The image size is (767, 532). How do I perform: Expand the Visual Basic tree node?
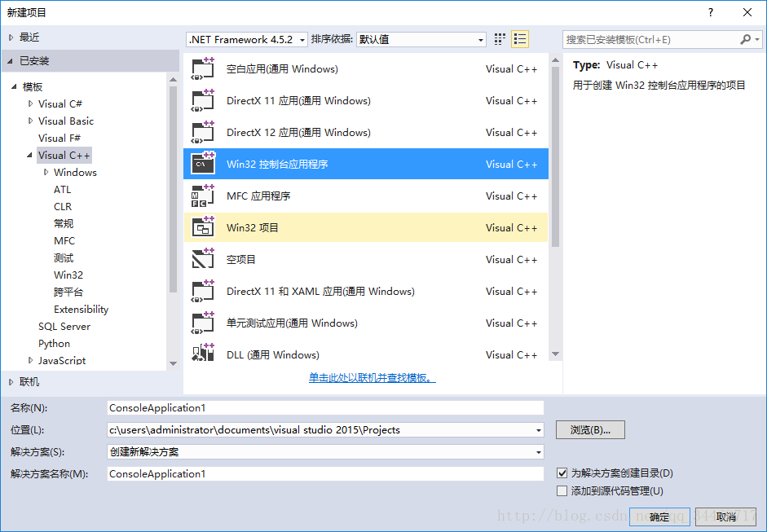click(30, 121)
